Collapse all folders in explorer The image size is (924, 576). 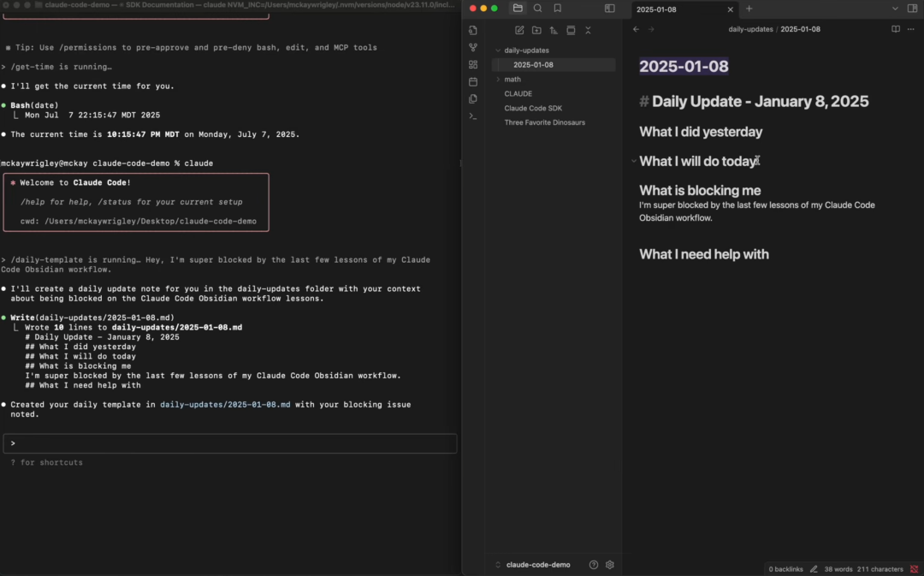point(588,30)
